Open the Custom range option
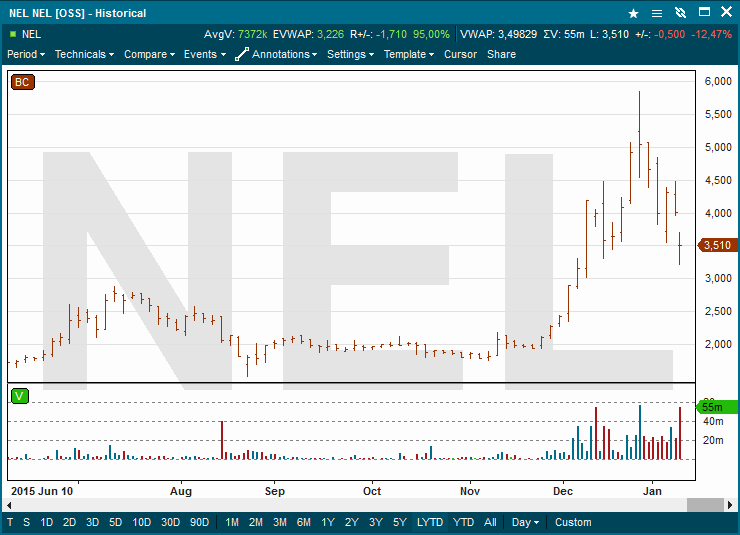The image size is (740, 535). click(573, 522)
